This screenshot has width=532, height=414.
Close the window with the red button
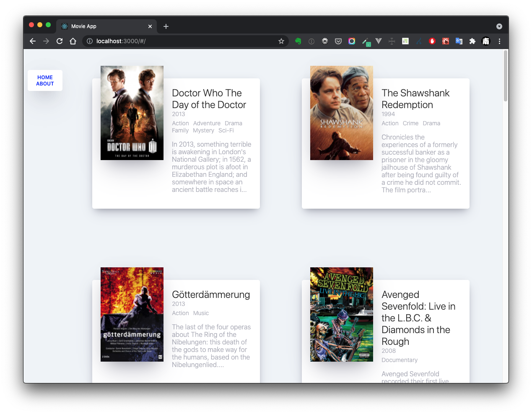click(x=31, y=25)
